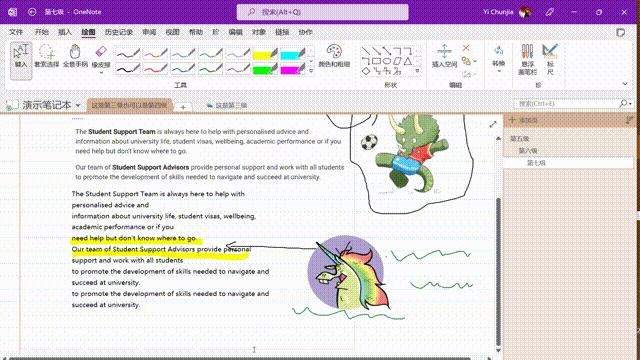Click the unicorn illustration
640x360 pixels.
click(x=348, y=272)
